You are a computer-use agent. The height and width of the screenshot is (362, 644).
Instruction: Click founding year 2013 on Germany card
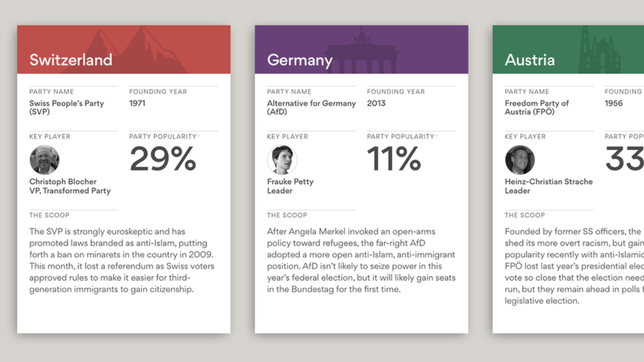[376, 103]
